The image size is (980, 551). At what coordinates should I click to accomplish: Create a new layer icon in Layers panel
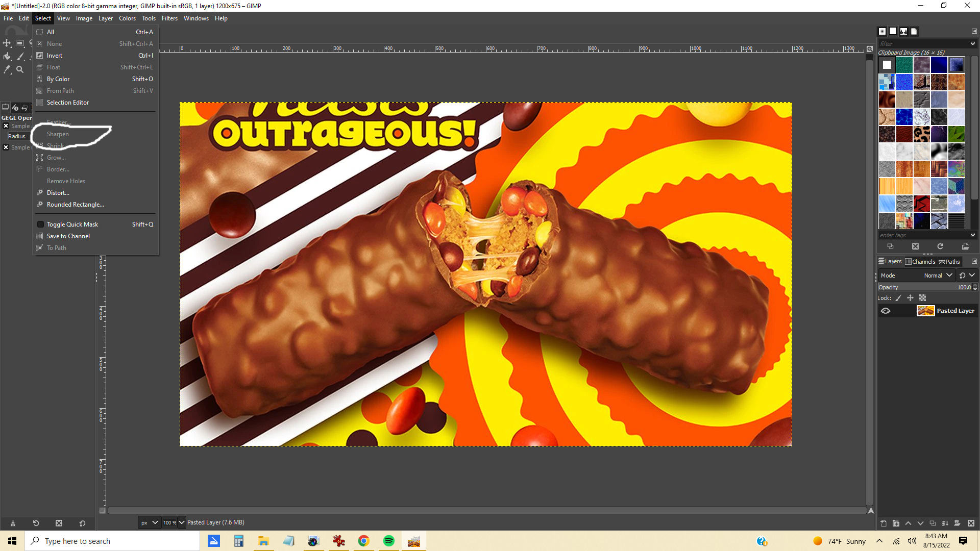coord(884,523)
